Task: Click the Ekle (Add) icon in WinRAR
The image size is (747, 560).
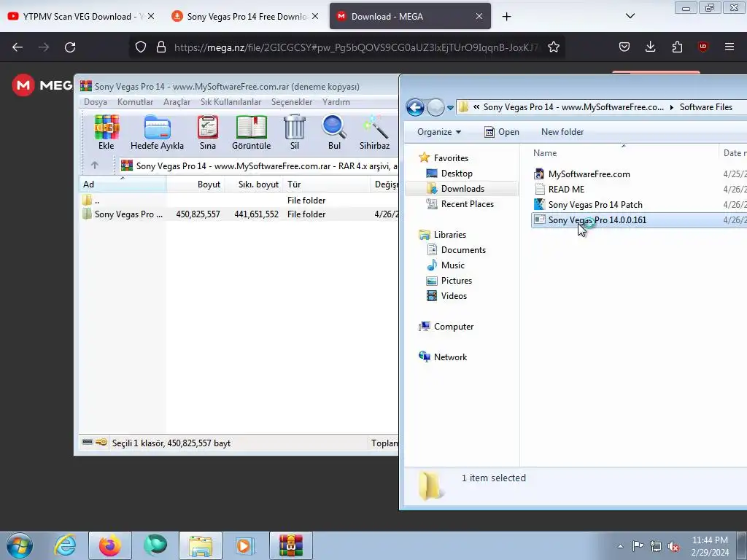Action: (107, 133)
